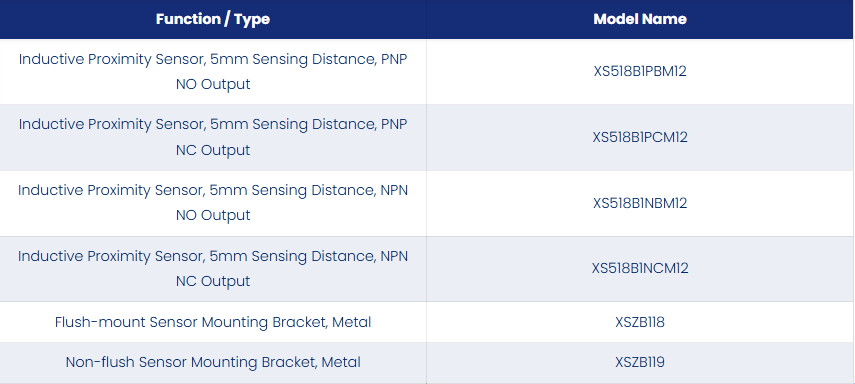Viewport: 855px width, 384px height.
Task: Select model name XS518B1PCM12
Action: [x=640, y=137]
